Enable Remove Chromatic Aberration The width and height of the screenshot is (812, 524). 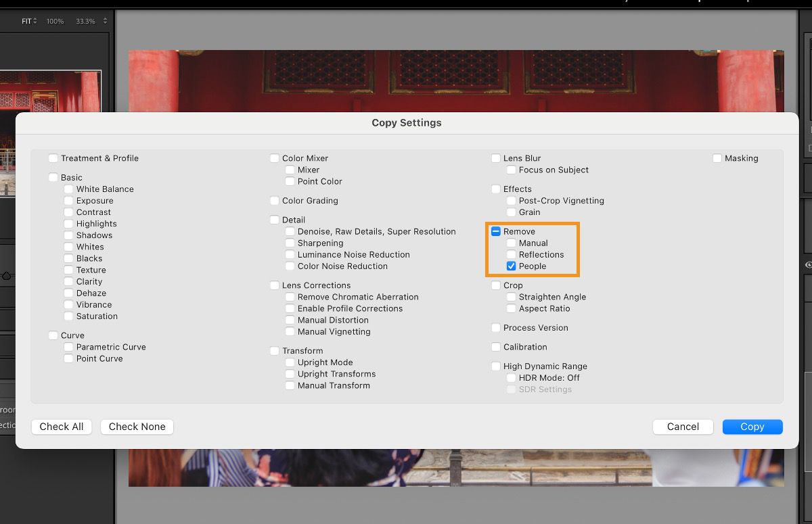point(290,297)
